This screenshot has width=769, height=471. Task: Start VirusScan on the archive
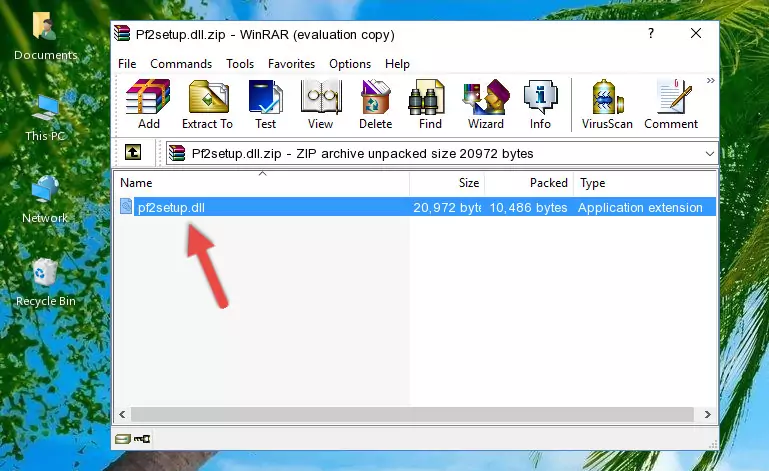pos(607,104)
